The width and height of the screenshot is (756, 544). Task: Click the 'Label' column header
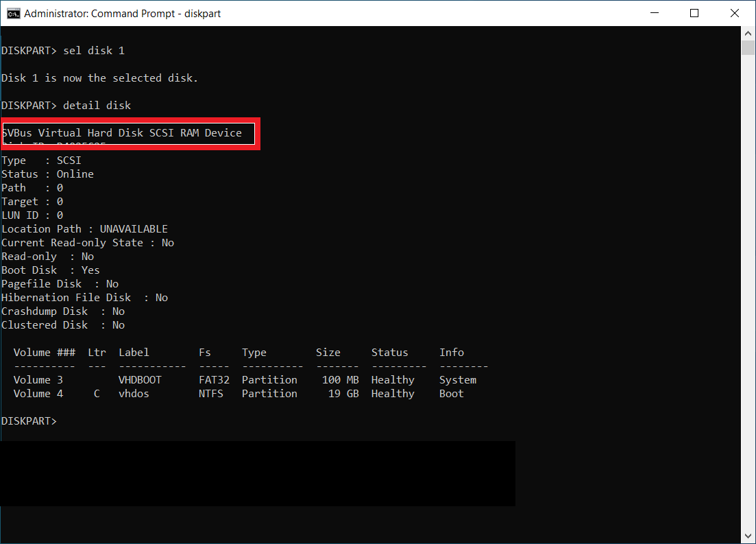coord(134,353)
